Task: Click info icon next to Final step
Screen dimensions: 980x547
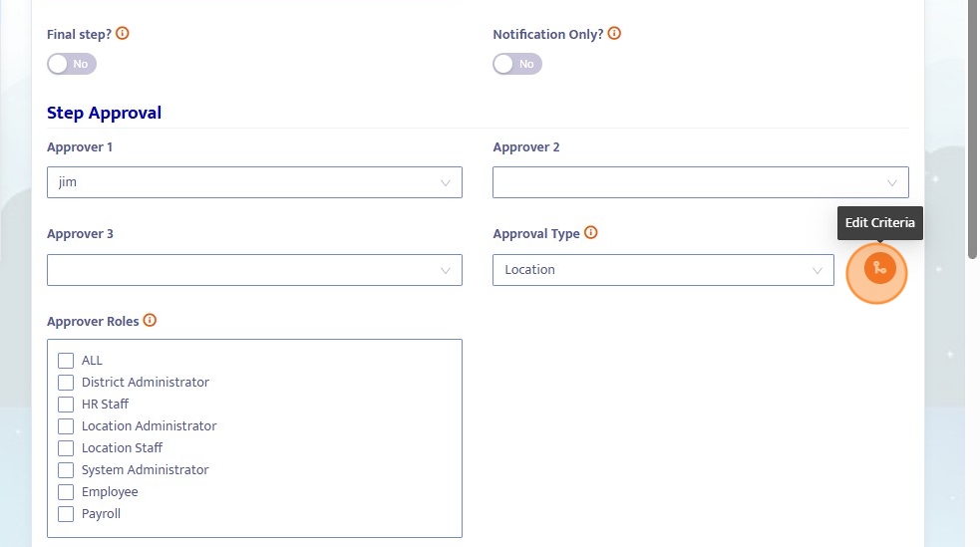Action: click(x=123, y=33)
